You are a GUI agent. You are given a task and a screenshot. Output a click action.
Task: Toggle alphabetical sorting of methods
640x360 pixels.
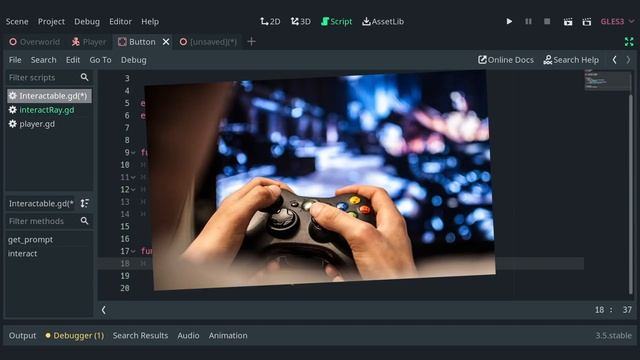pos(84,203)
